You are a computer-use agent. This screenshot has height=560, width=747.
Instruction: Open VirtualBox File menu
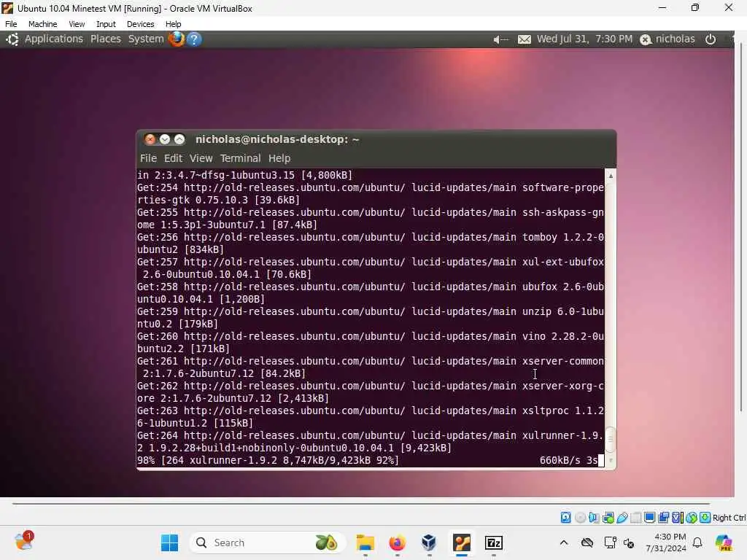click(x=11, y=24)
